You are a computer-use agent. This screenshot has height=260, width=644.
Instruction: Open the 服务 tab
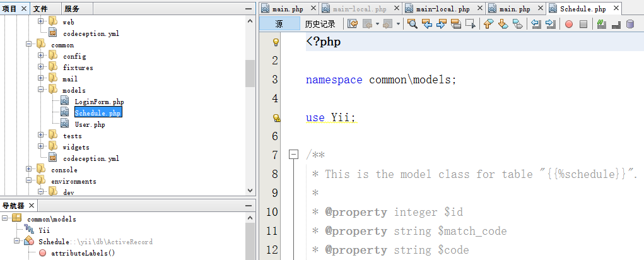[x=72, y=8]
